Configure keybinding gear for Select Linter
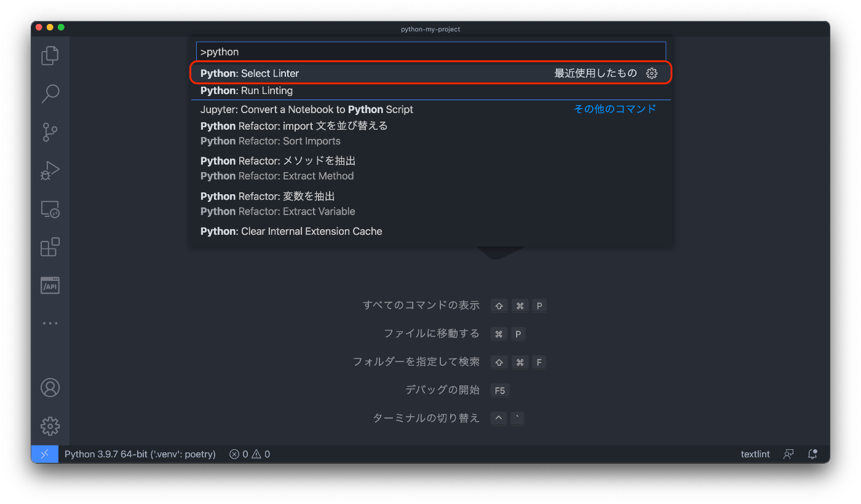The height and width of the screenshot is (504, 861). pos(652,73)
